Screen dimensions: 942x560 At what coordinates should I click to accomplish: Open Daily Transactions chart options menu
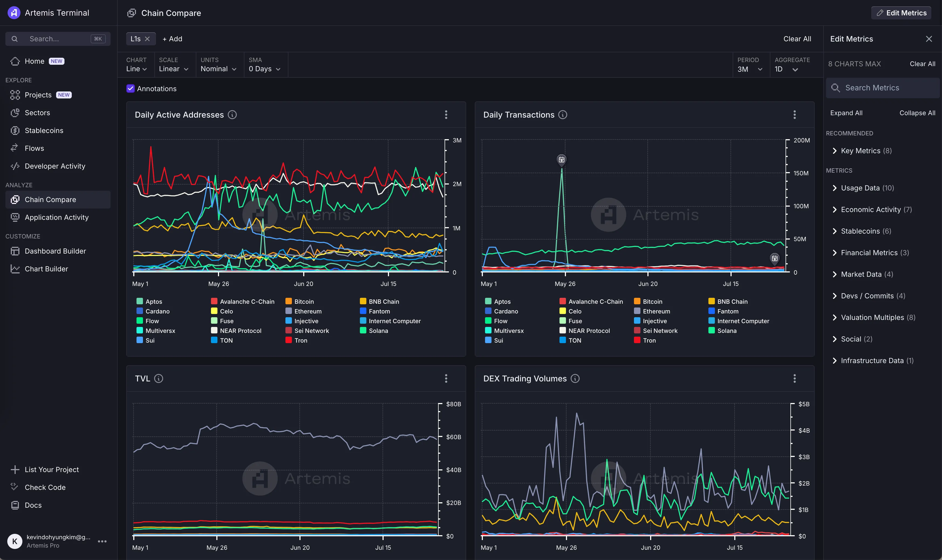tap(795, 115)
